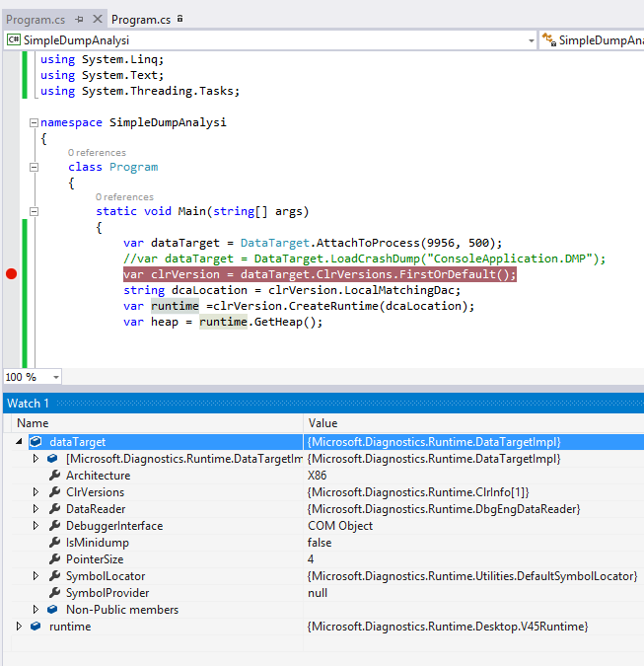The image size is (644, 666).
Task: Close the first Program.cs tab
Action: pyautogui.click(x=98, y=19)
